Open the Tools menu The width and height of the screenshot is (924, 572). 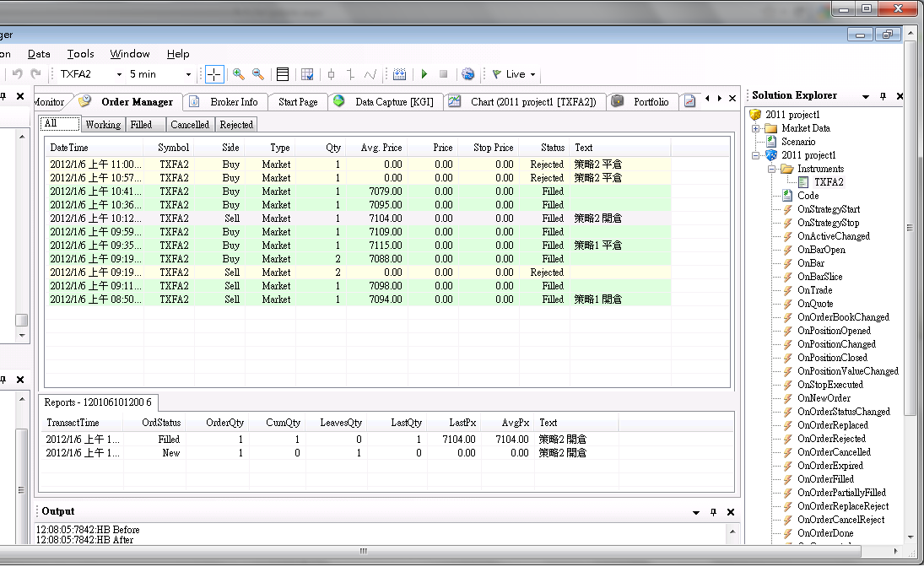coord(81,54)
